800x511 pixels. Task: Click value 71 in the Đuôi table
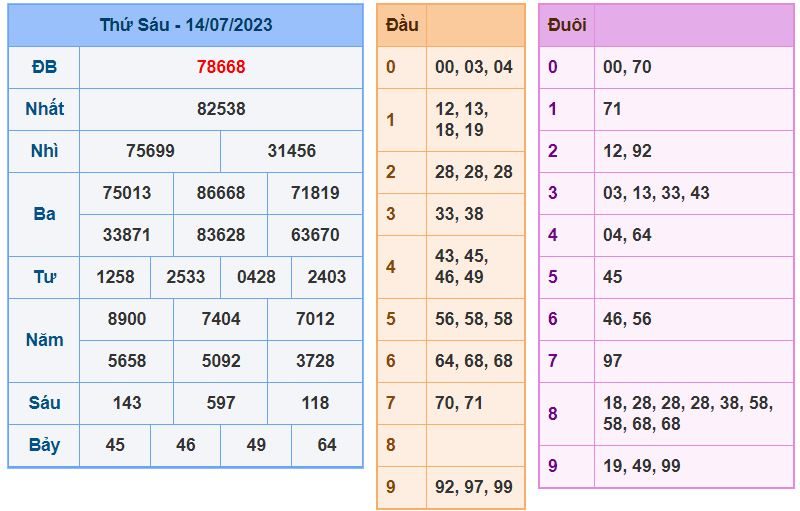612,109
